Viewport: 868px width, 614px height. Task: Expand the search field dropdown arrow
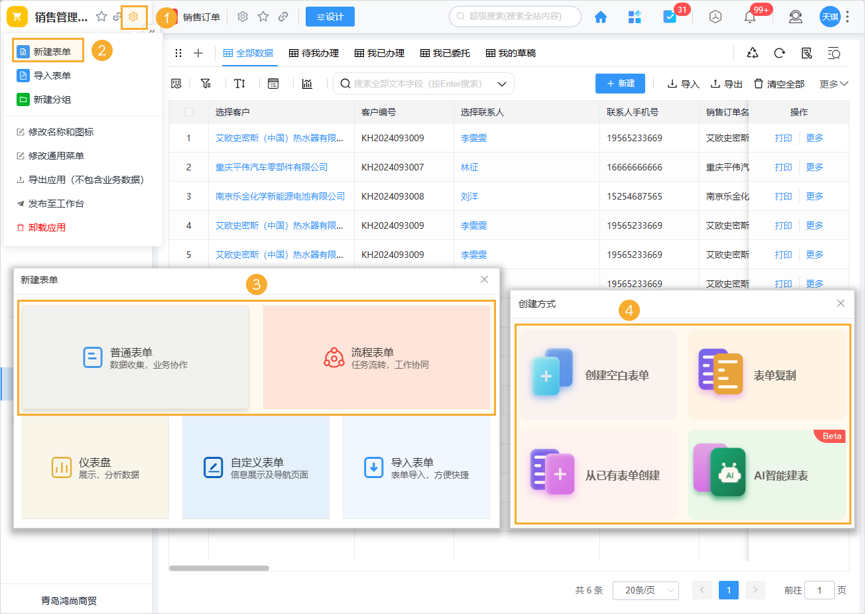click(x=502, y=83)
